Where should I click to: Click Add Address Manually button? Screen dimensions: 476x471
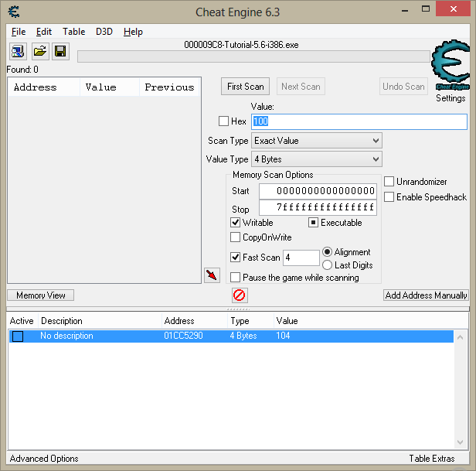[x=426, y=295]
